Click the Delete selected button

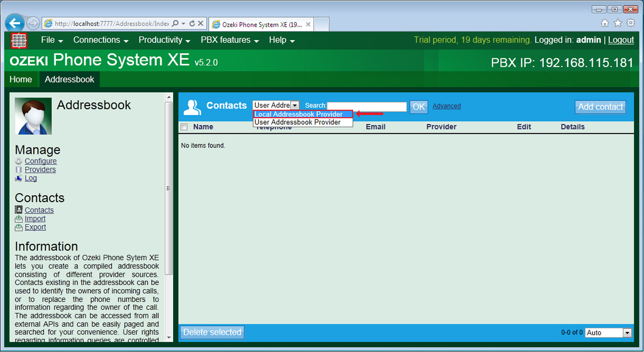point(212,332)
